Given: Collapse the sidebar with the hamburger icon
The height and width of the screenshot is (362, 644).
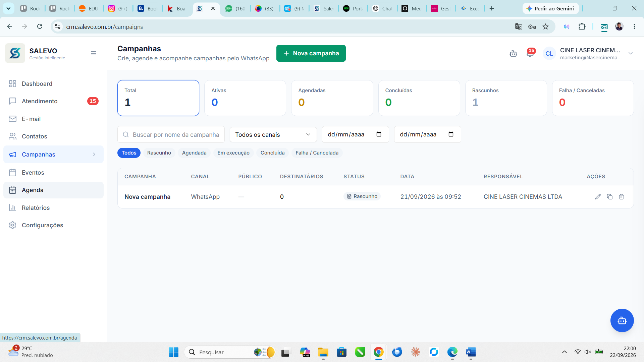Looking at the screenshot, I should tap(94, 53).
